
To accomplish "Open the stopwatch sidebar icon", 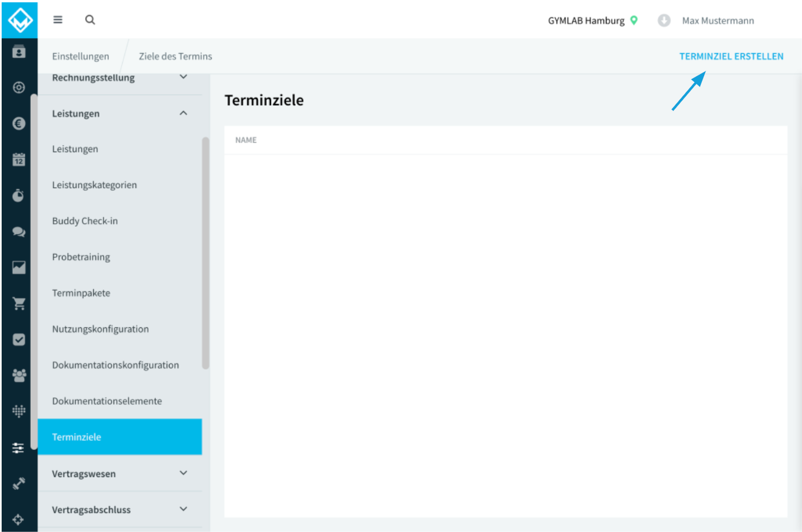I will (19, 195).
